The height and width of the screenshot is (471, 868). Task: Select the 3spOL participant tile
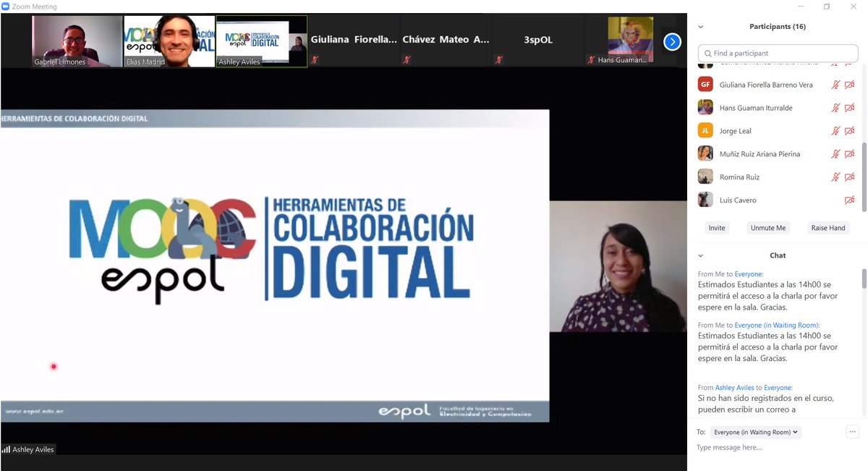(x=537, y=41)
